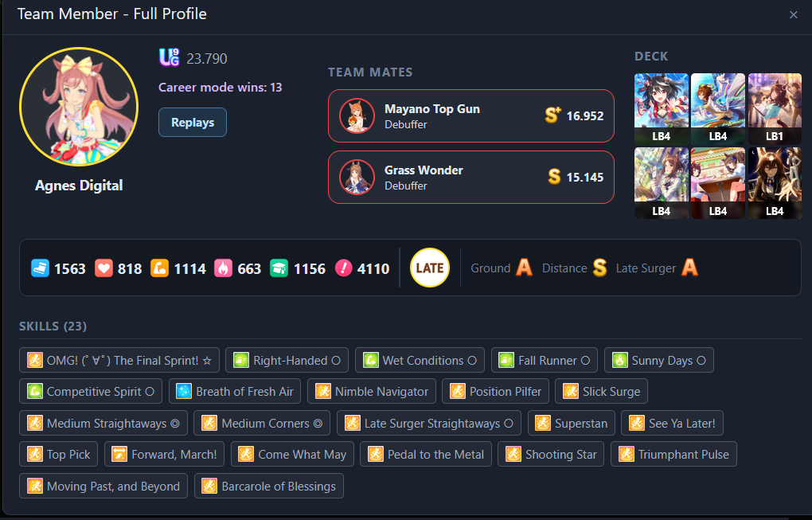The height and width of the screenshot is (520, 812).
Task: Click the red heart Stamina icon
Action: click(103, 268)
